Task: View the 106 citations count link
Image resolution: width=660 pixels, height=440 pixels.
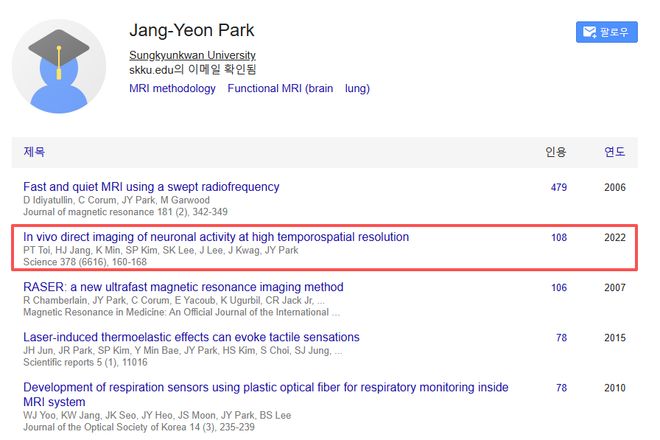Action: tap(558, 287)
